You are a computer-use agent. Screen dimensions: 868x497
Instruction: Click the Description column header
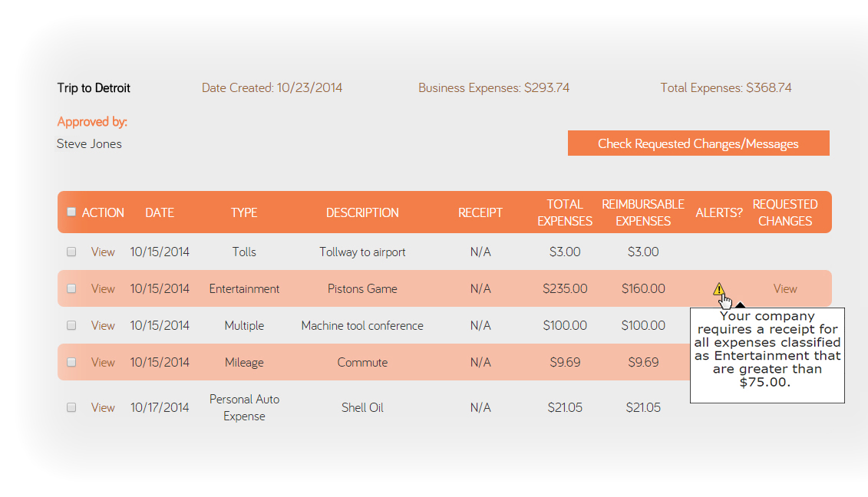(x=362, y=212)
